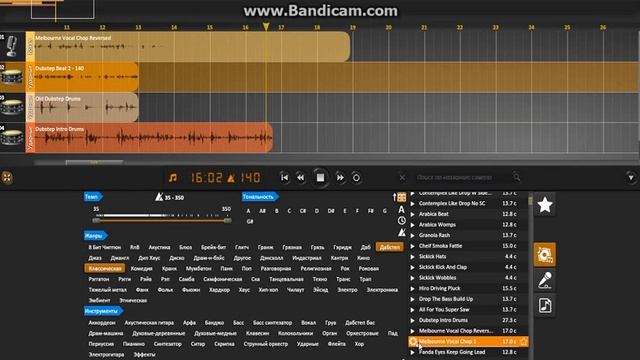Select Chelf Smoka Fattie in list

[440, 246]
